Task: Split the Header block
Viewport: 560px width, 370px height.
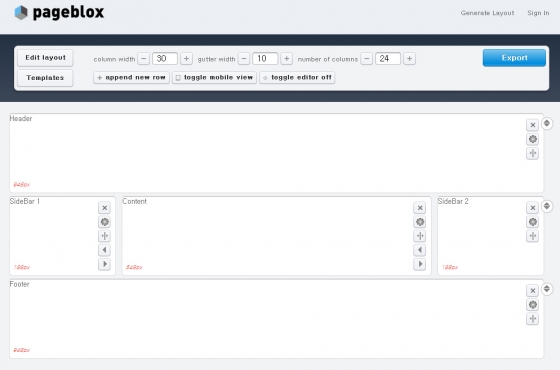Action: 532,153
